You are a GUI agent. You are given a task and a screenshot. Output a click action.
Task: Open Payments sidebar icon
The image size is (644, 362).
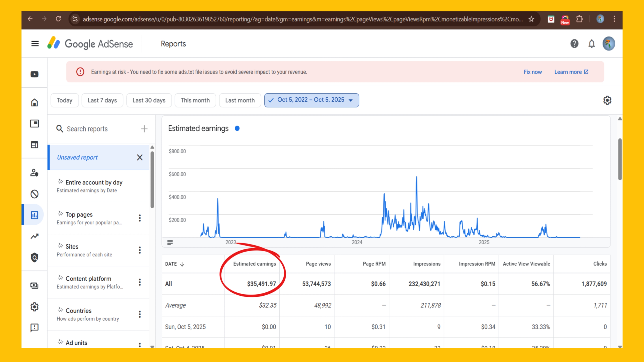point(35,285)
